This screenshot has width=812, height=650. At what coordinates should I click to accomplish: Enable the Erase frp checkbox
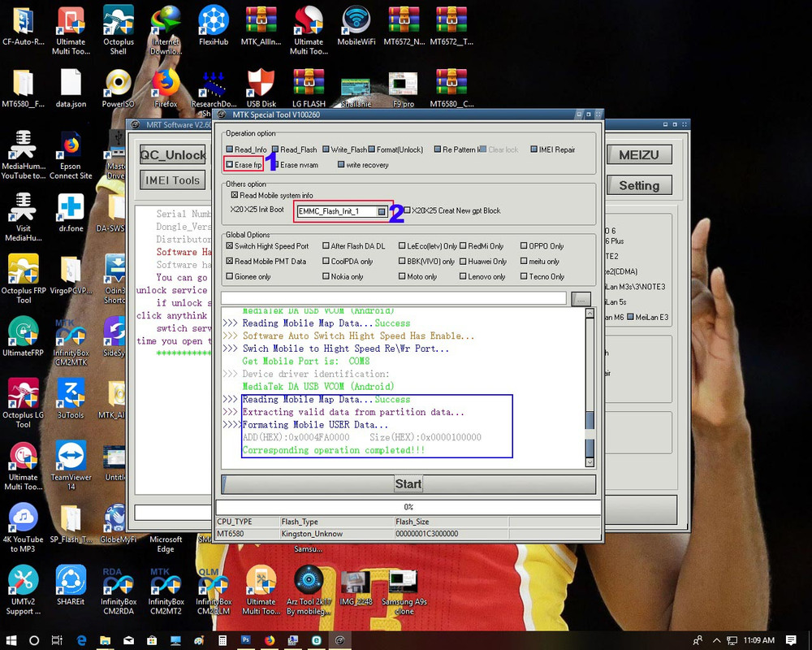(230, 165)
